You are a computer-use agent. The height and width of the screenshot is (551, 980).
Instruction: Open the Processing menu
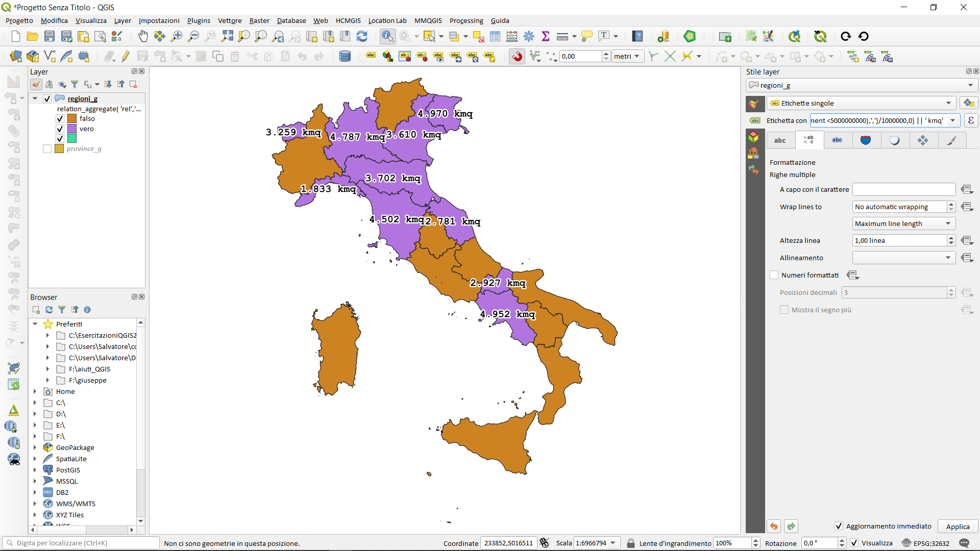[x=466, y=21]
